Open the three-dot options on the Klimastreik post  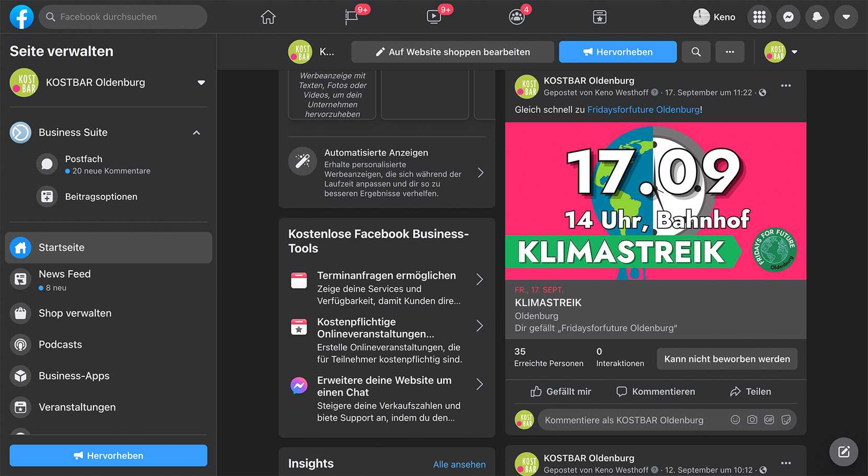click(x=786, y=85)
